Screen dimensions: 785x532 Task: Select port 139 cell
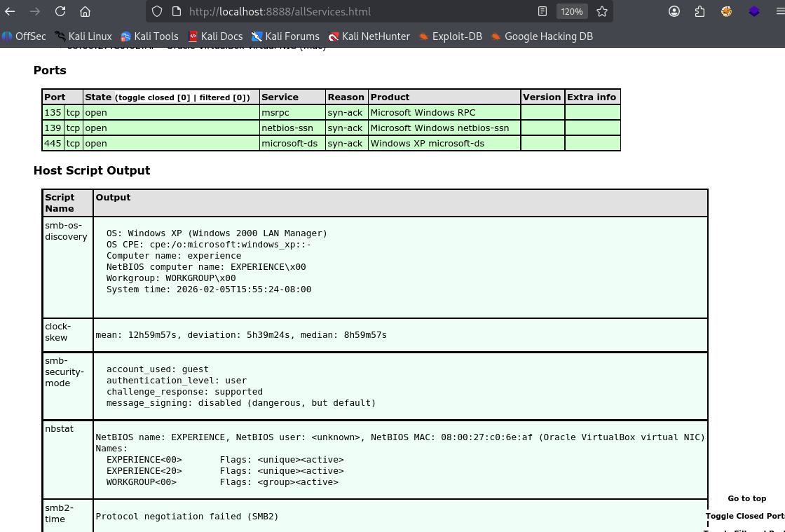click(53, 128)
